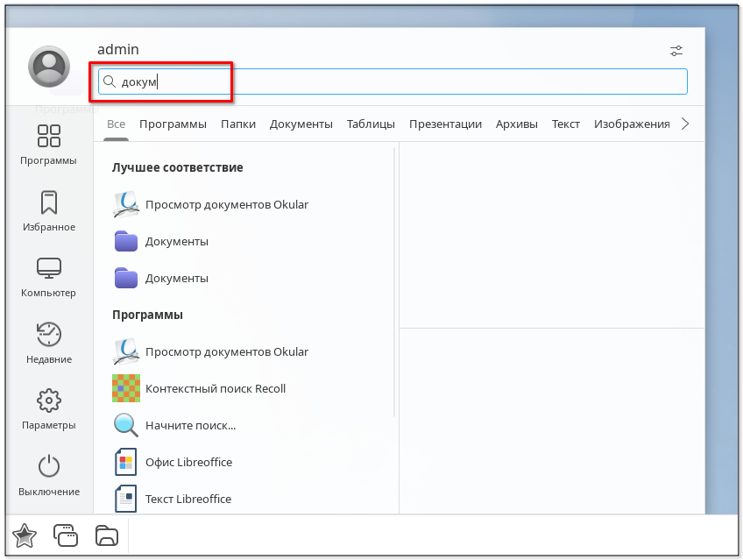Switch to the Архивы filter tab
The image size is (743, 560).
516,124
